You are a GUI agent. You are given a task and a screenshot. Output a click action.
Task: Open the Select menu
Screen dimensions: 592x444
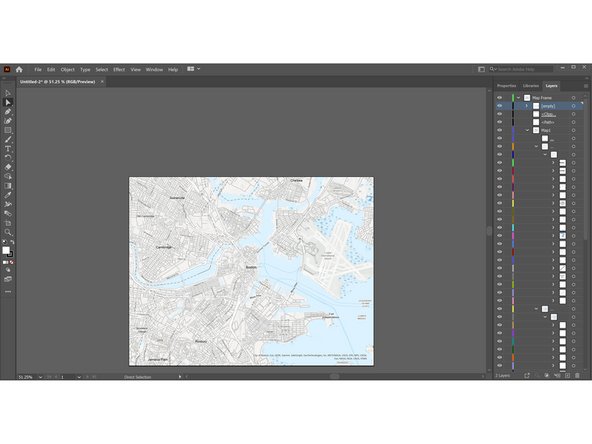tap(102, 69)
